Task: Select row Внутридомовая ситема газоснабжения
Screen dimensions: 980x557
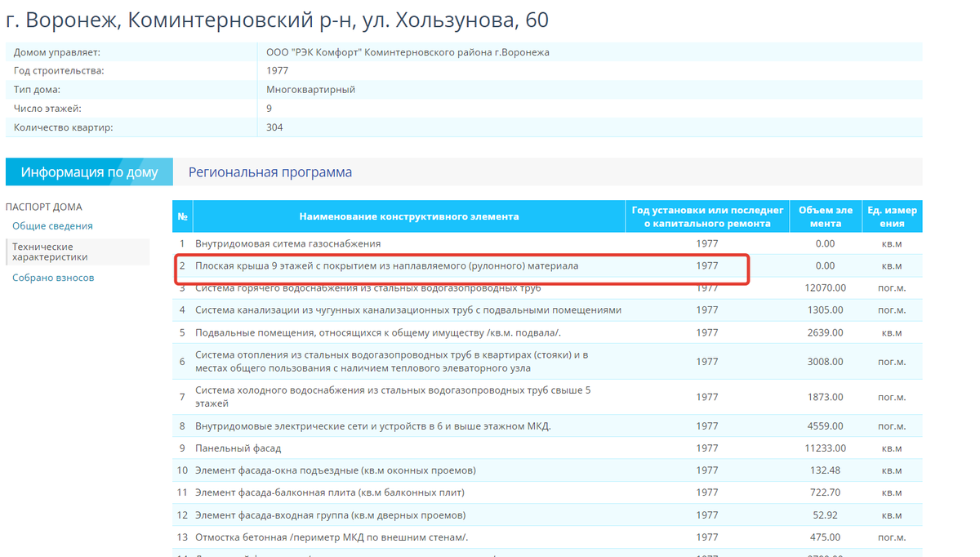Action: tap(548, 243)
